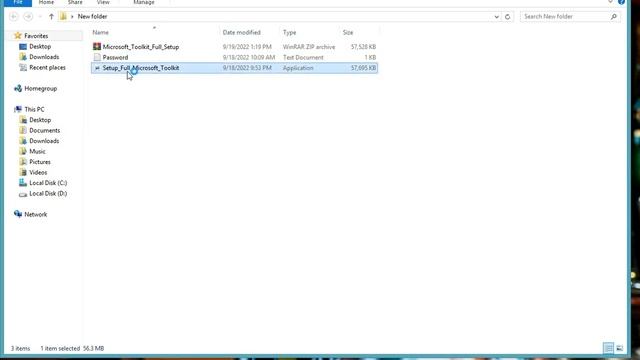Open Homegroup in navigation pane
The width and height of the screenshot is (640, 360).
tap(40, 89)
